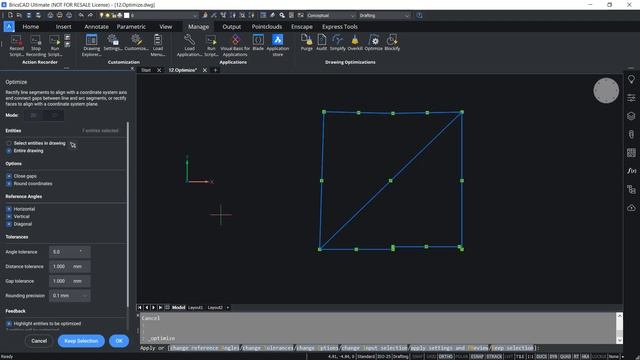Open the Tips lightbulb panel on right sidebar
The height and width of the screenshot is (360, 640).
(x=631, y=80)
